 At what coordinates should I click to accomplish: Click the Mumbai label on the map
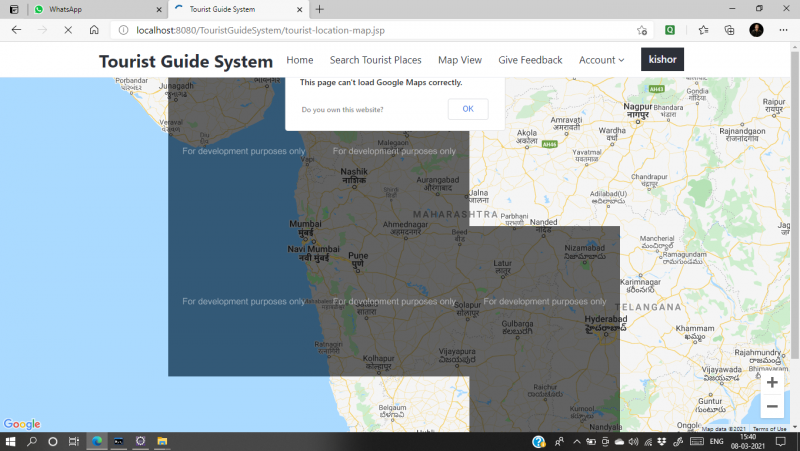305,228
